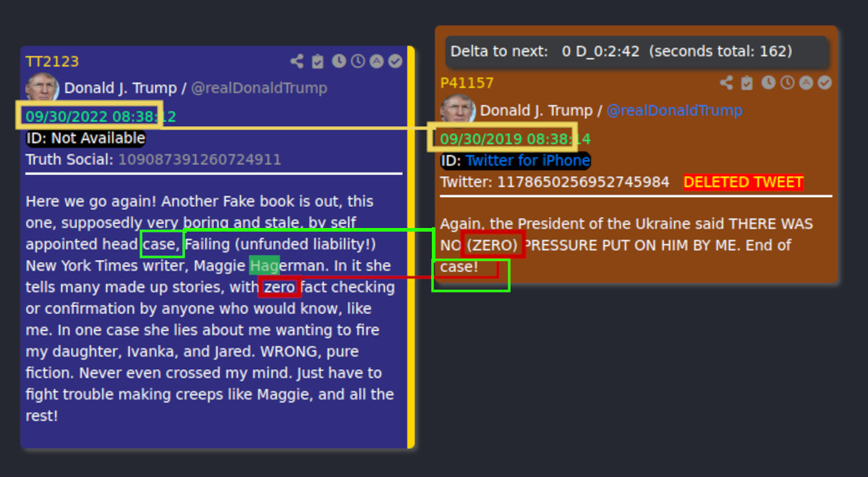
Task: Click the clipboard icon on the TT2123 card
Action: click(318, 62)
